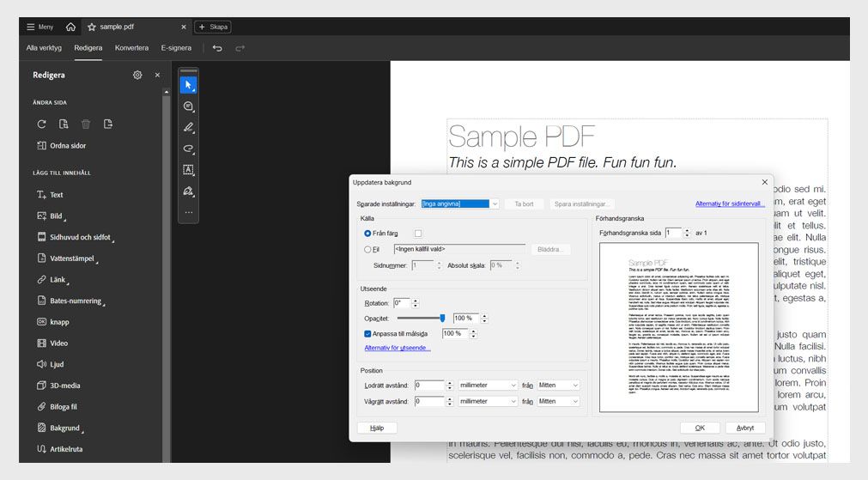Click Opacitet percent stepper arrows
The height and width of the screenshot is (480, 868).
[x=484, y=319]
